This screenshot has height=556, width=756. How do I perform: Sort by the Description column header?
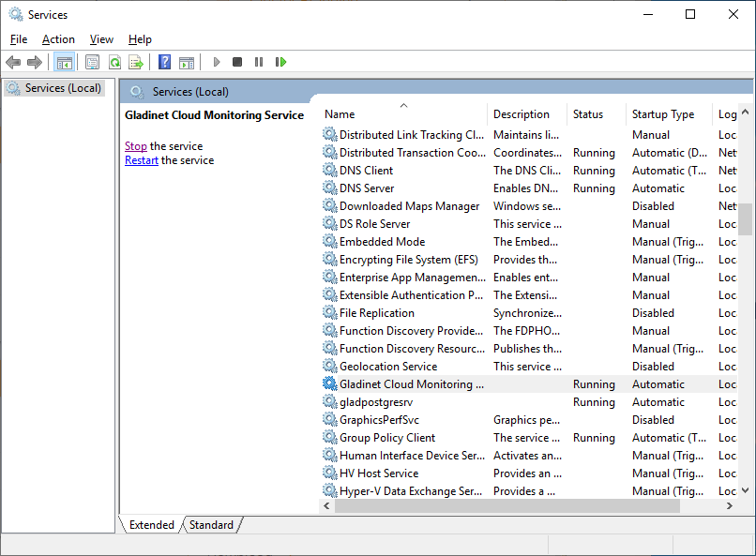pos(527,114)
